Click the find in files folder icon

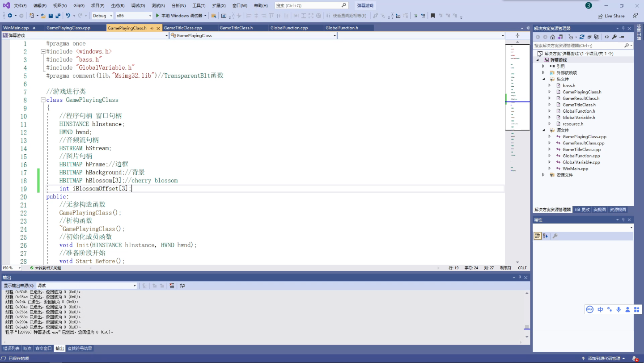tap(213, 16)
